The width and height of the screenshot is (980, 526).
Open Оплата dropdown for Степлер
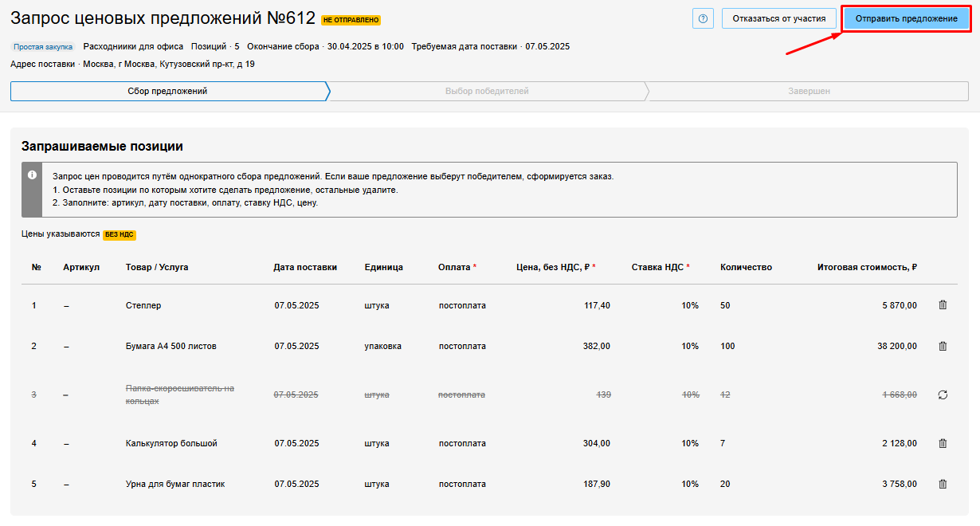[x=462, y=305]
